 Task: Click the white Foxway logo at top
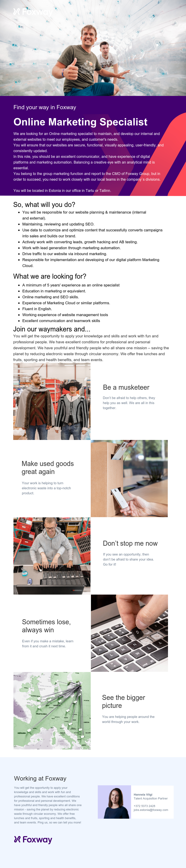pos(33,12)
